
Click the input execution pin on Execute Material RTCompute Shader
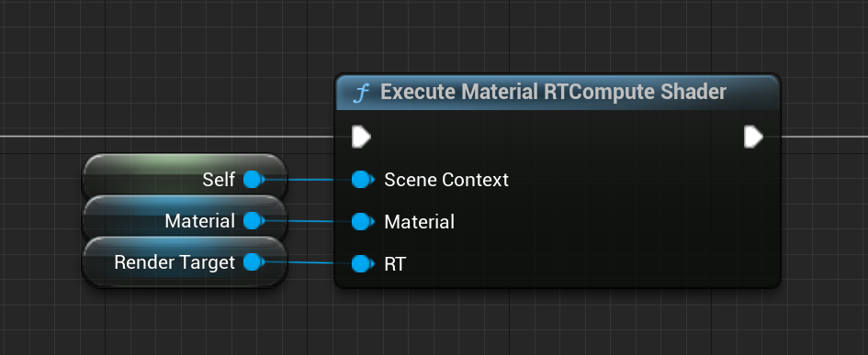(x=361, y=137)
